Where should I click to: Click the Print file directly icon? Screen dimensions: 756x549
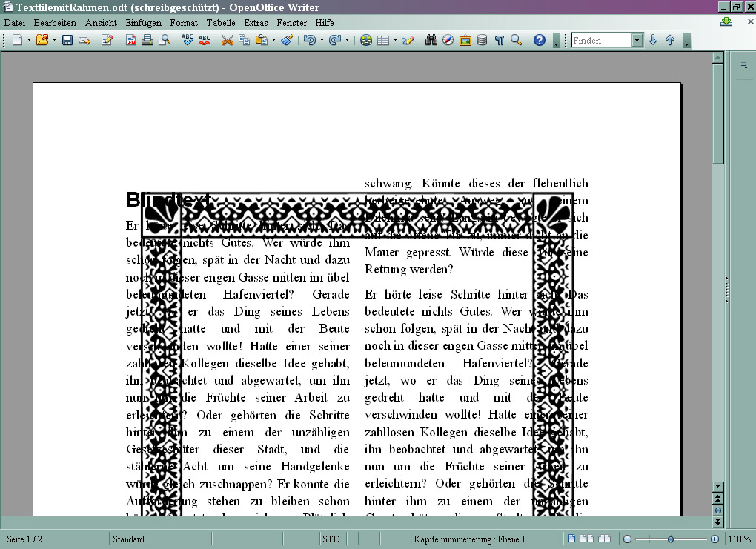[147, 41]
